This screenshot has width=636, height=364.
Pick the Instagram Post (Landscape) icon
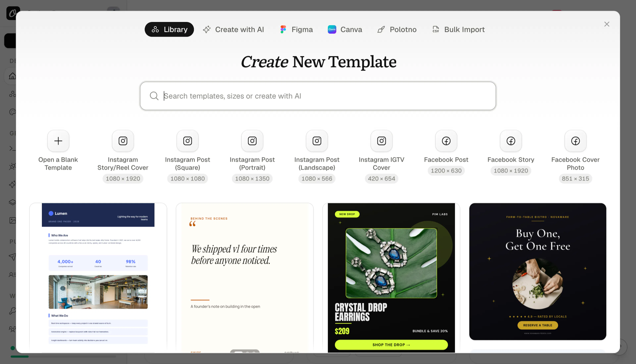tap(317, 141)
